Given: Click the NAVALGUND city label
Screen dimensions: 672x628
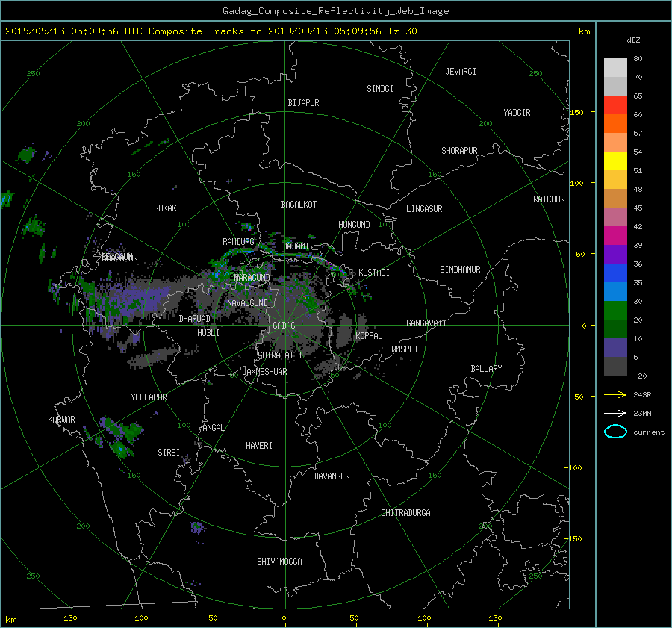Looking at the screenshot, I should (x=247, y=303).
